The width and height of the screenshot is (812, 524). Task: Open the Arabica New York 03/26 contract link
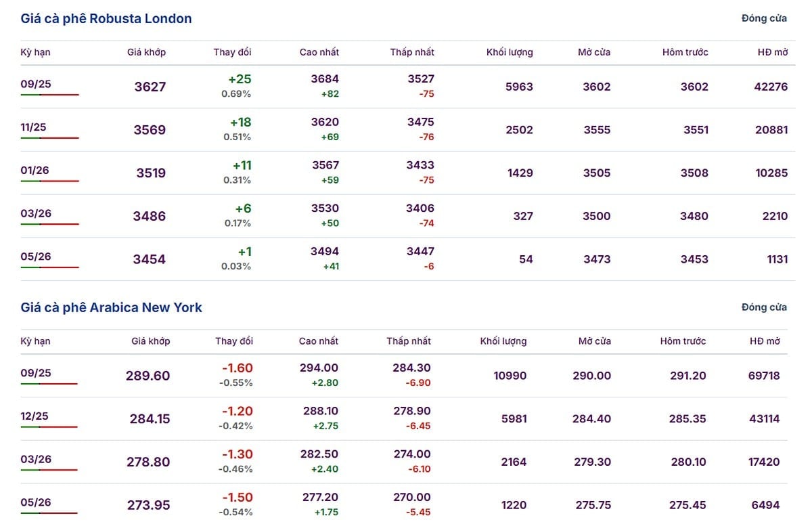(x=36, y=459)
